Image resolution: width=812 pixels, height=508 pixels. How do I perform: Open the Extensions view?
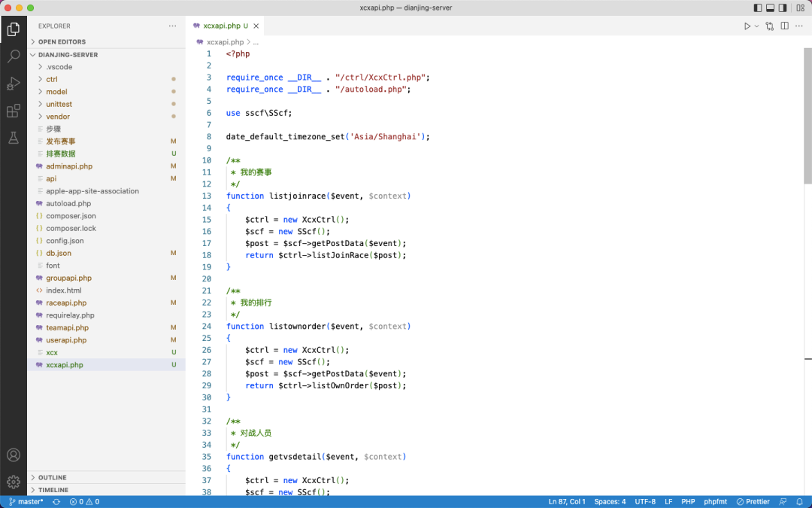click(14, 111)
